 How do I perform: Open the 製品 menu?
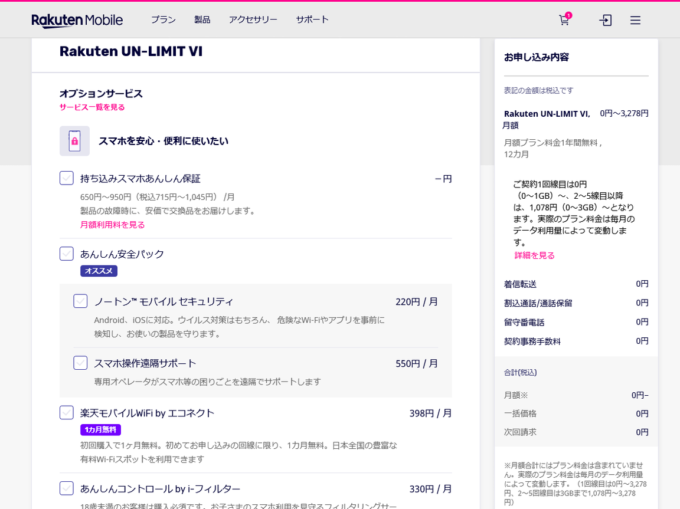202,20
